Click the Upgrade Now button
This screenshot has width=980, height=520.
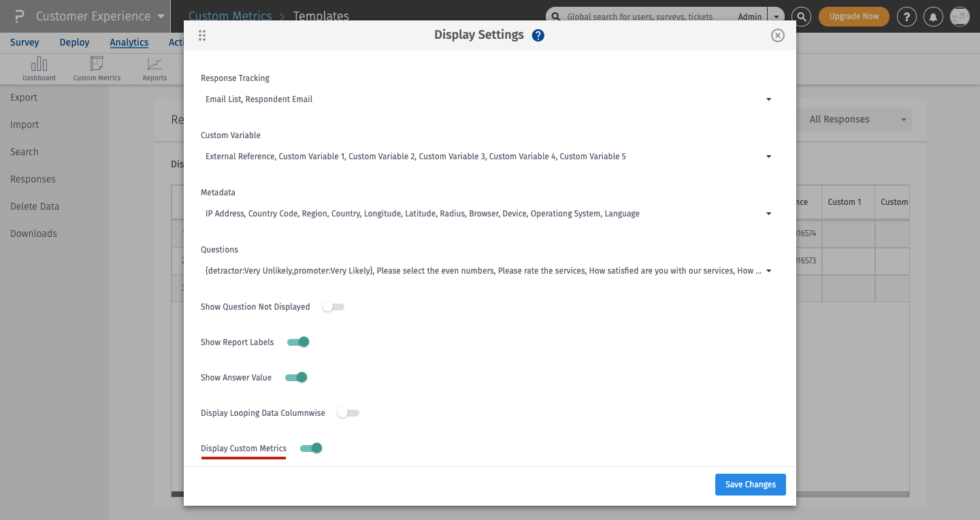853,16
